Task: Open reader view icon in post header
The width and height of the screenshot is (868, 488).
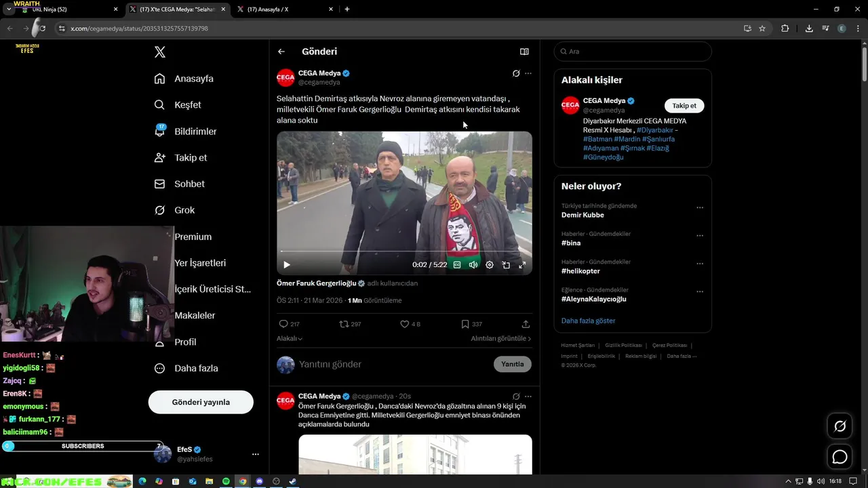Action: click(524, 52)
